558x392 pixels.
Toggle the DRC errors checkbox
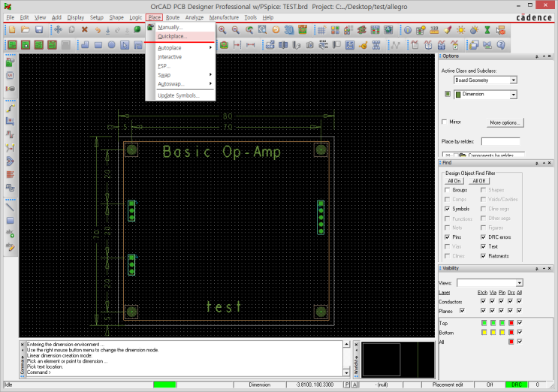pos(483,237)
